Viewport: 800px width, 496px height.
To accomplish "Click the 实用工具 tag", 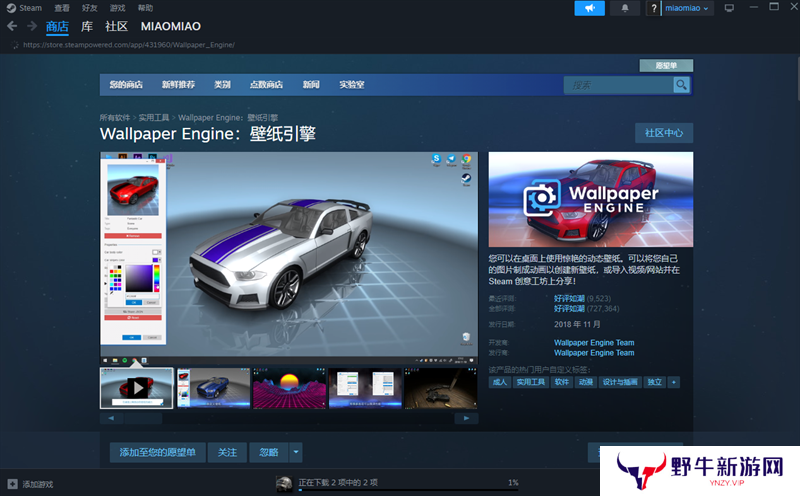I will click(531, 382).
